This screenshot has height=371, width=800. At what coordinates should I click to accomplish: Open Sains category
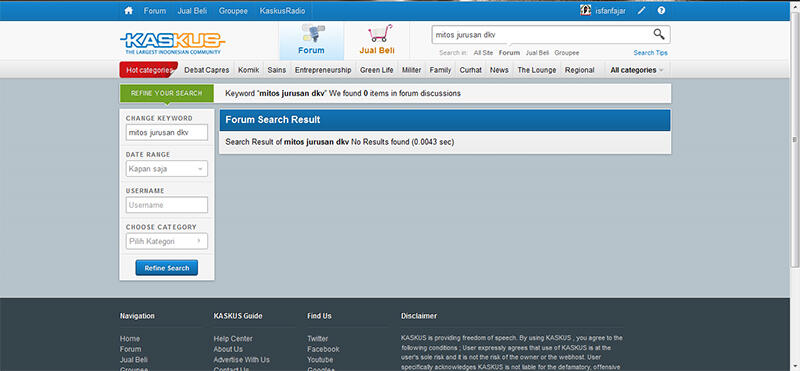click(277, 70)
